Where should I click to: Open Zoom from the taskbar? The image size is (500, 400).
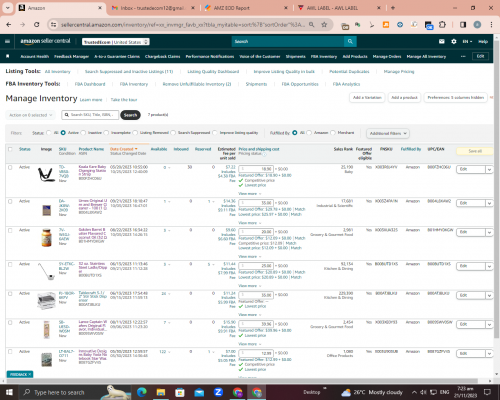[218, 392]
